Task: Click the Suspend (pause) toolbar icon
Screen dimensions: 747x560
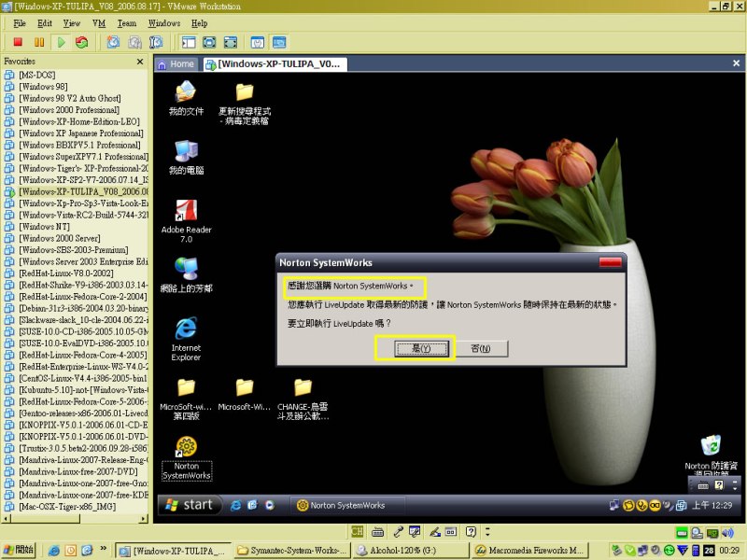Action: (x=39, y=42)
